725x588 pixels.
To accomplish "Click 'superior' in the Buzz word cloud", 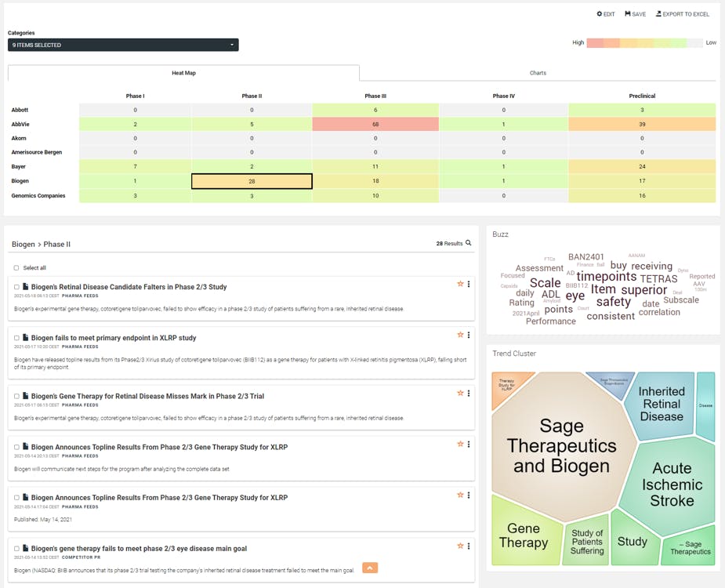I will [x=643, y=290].
